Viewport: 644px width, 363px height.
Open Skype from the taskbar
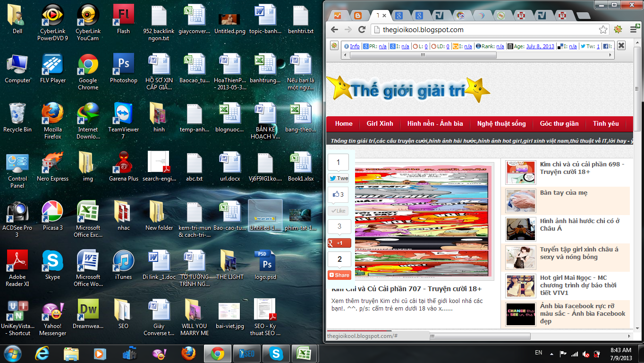click(275, 353)
